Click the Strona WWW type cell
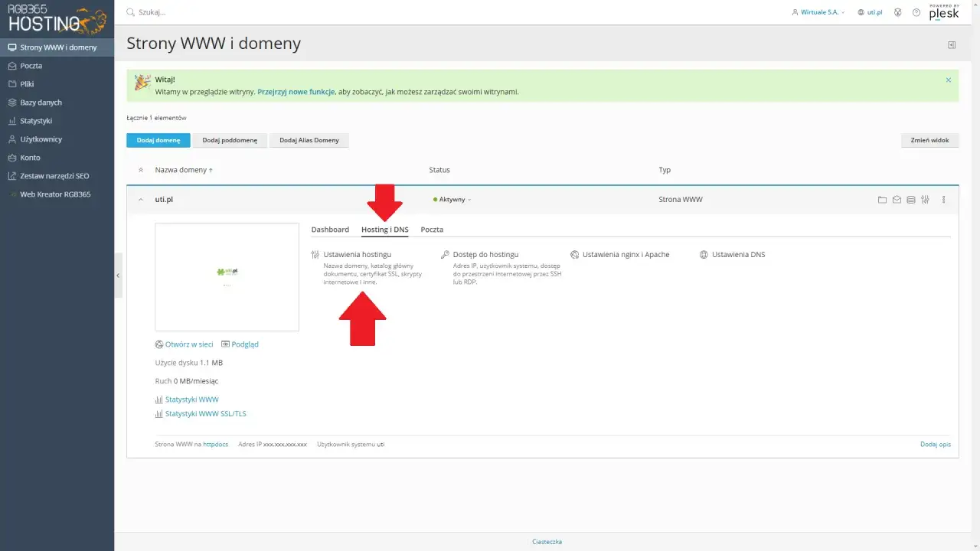 (681, 200)
